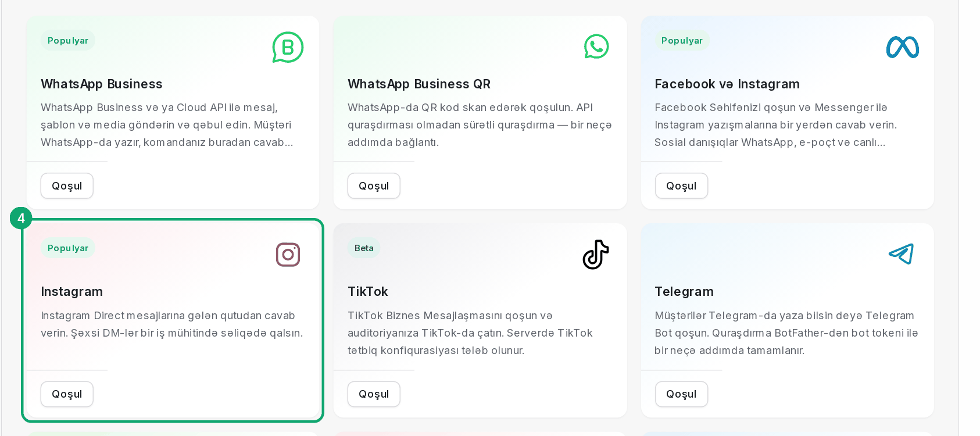Connect Facebook və Instagram with Qoşul
980x436 pixels.
pos(681,186)
